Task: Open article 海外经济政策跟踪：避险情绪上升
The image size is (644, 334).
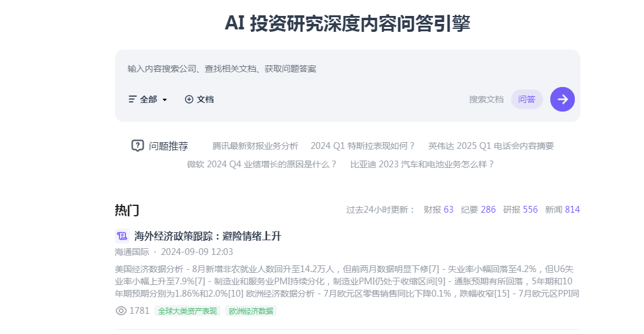Action: (208, 236)
